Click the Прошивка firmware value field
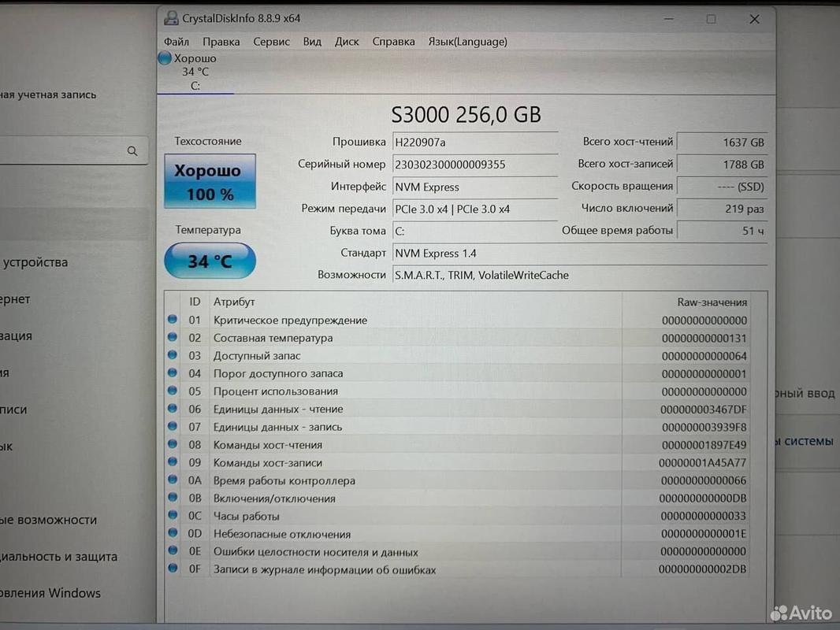The width and height of the screenshot is (840, 630). point(474,143)
